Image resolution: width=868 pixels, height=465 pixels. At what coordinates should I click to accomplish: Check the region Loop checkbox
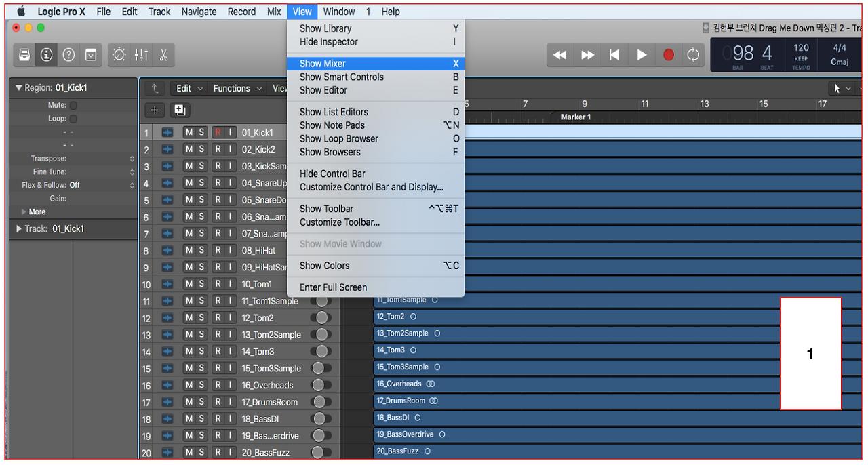click(x=73, y=119)
